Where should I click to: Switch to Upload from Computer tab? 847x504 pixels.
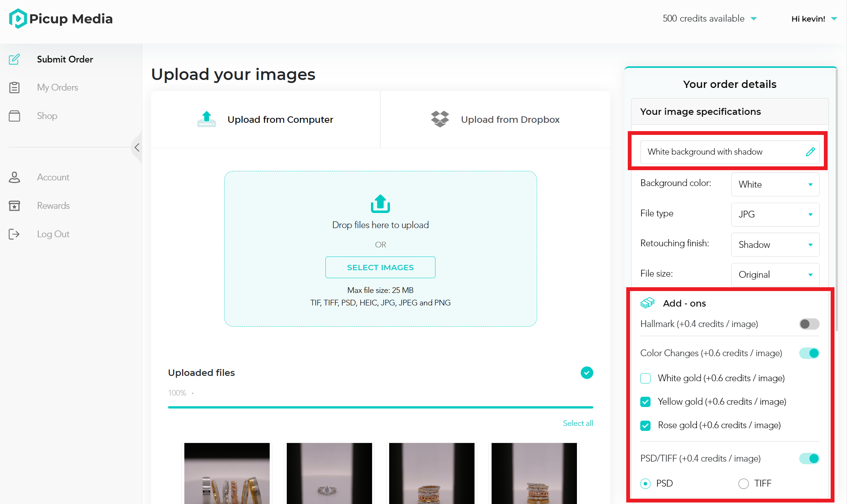(x=266, y=119)
